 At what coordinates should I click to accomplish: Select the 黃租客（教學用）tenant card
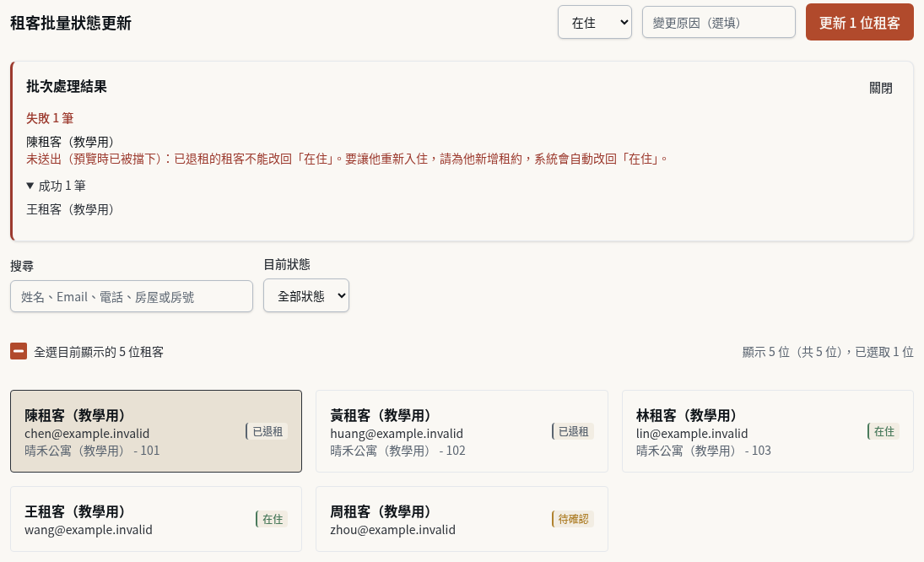pos(462,431)
